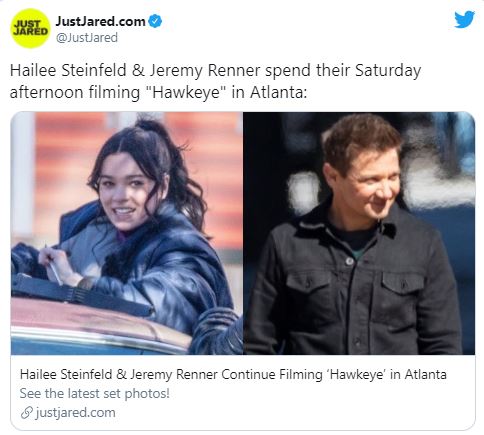Open the Twitter bird logo link

(x=465, y=19)
